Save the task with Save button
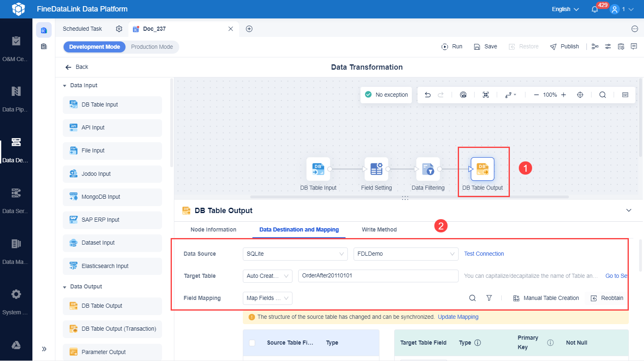The image size is (644, 361). click(485, 47)
